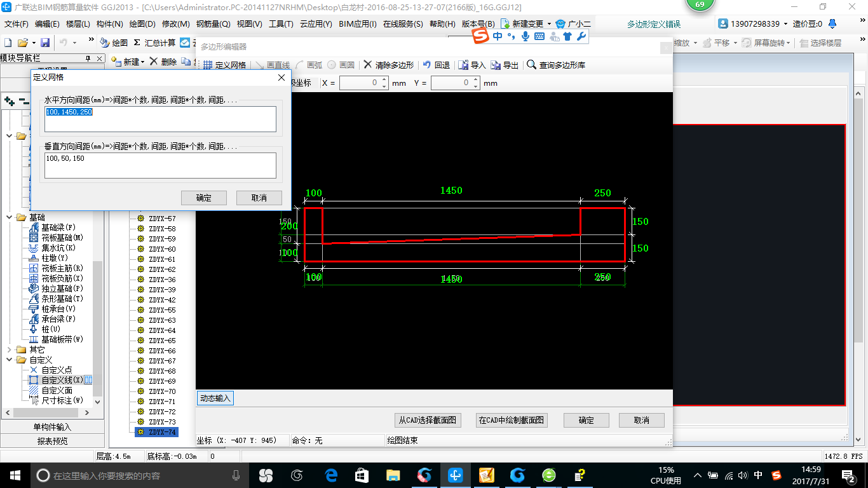Click the 绘图 drawing toolbar button
This screenshot has width=868, height=488.
[x=114, y=43]
